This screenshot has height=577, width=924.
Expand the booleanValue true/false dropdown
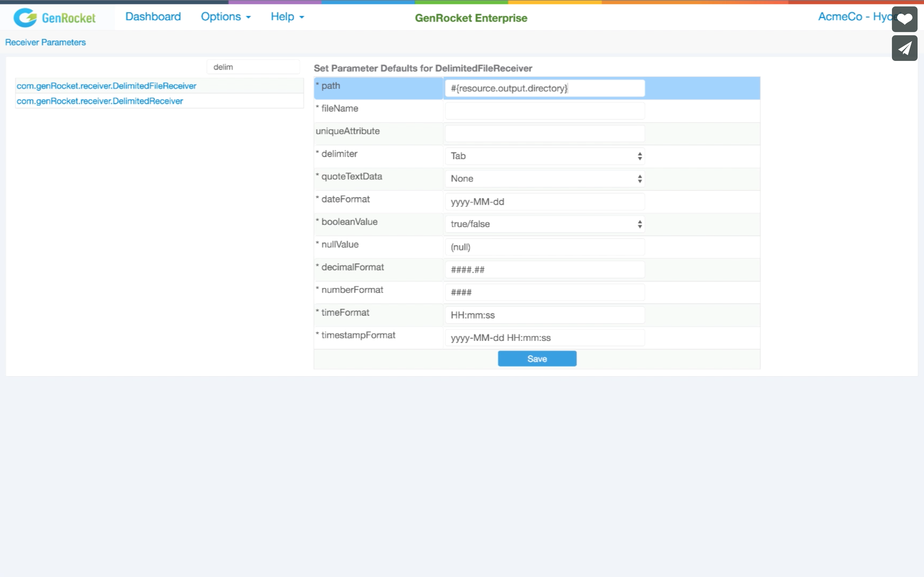[x=544, y=224]
